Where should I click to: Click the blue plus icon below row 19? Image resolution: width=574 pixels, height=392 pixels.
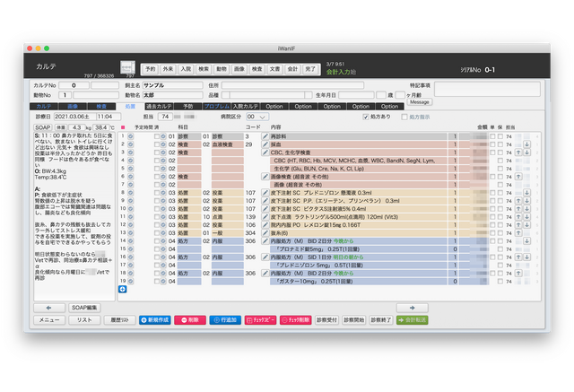click(x=122, y=290)
